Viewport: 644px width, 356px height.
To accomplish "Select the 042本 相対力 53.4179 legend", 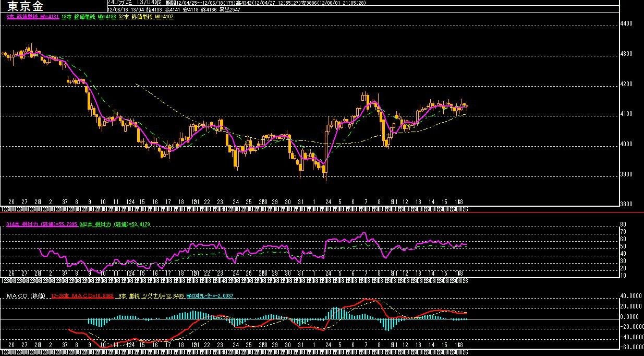I will [115, 224].
